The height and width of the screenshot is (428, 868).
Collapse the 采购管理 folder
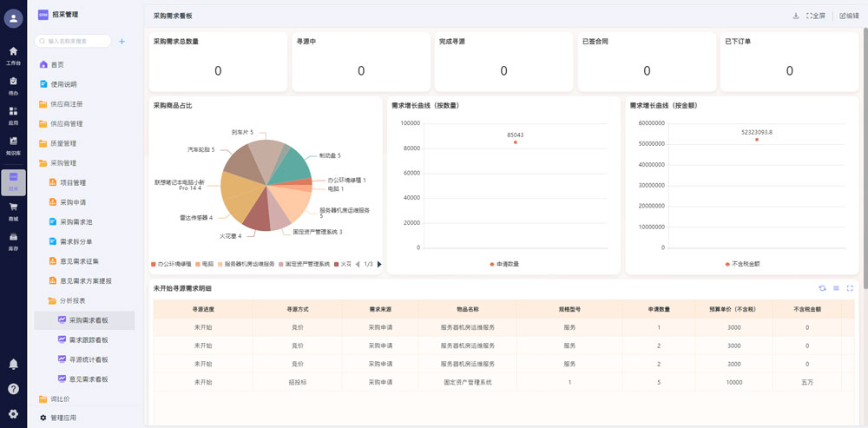63,163
